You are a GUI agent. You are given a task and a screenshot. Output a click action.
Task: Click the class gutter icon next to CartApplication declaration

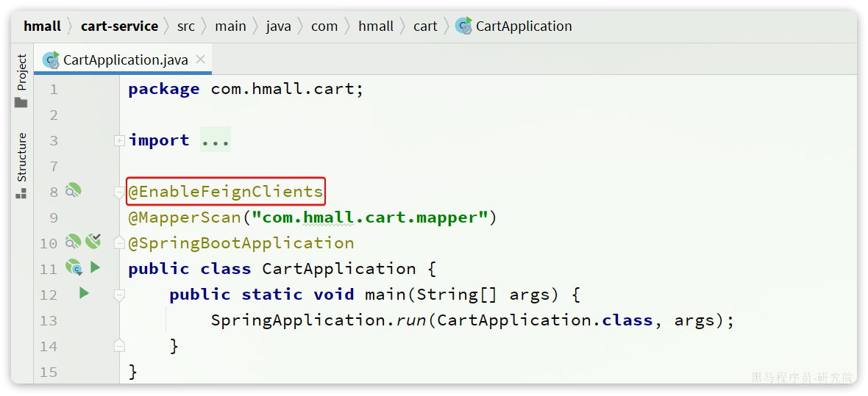(x=74, y=268)
